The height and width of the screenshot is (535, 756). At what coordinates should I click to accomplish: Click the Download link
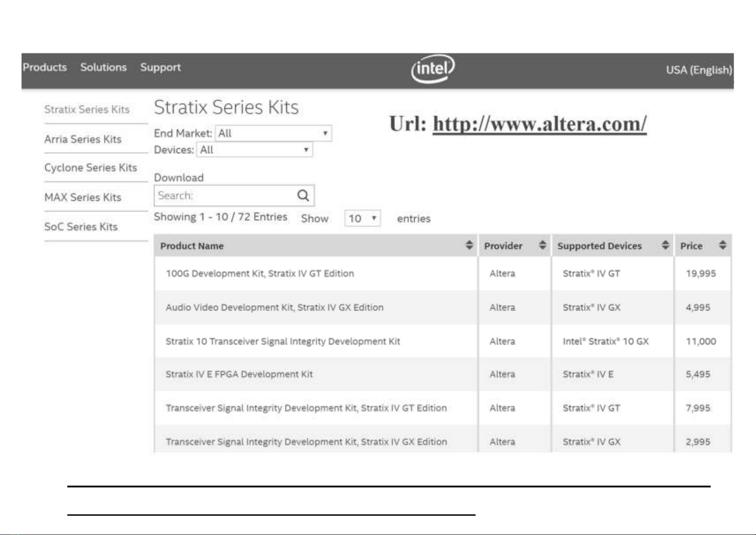pyautogui.click(x=179, y=178)
